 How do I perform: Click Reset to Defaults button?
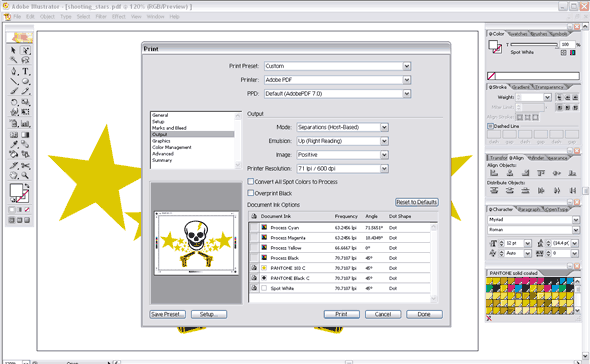tap(417, 202)
